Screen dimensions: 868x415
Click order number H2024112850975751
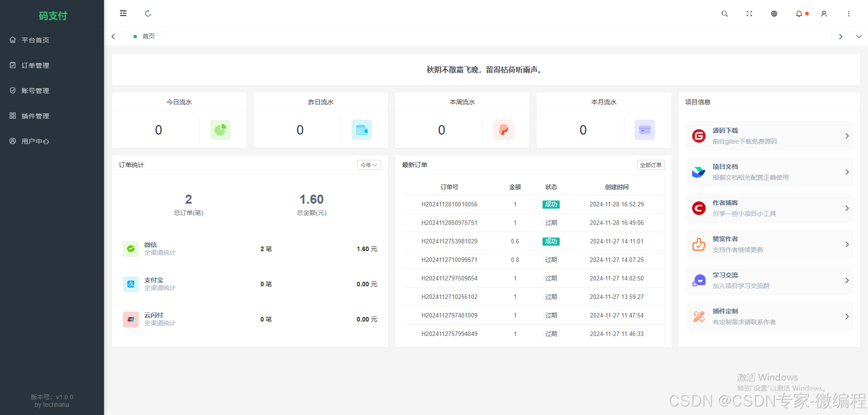pos(449,223)
